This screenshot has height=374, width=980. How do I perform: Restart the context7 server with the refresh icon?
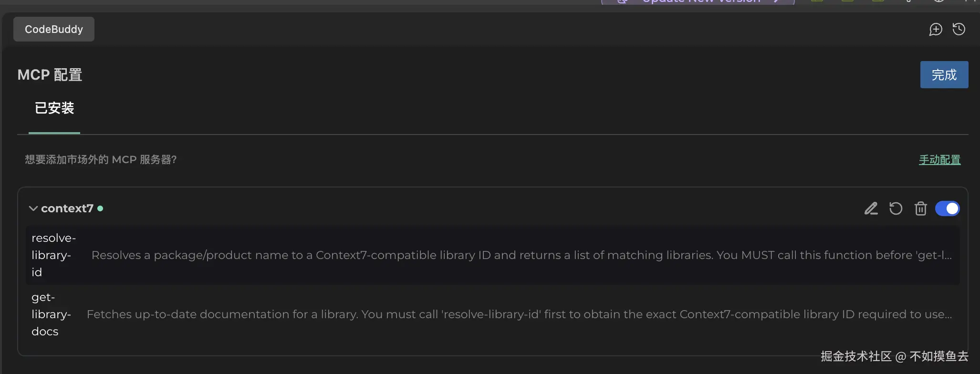[x=896, y=208]
